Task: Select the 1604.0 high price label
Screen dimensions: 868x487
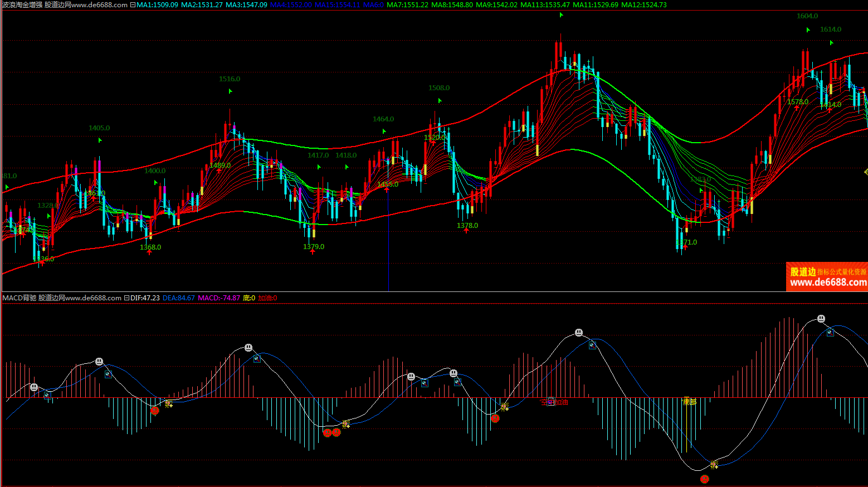Action: click(x=807, y=16)
